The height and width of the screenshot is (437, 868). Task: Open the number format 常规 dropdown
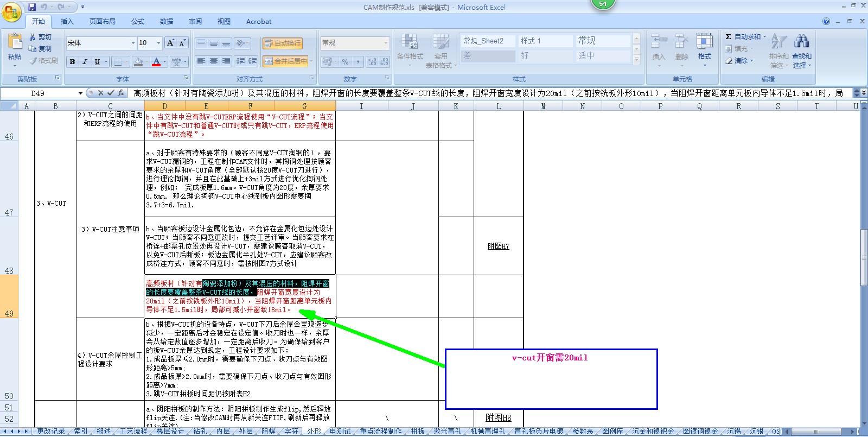[386, 43]
